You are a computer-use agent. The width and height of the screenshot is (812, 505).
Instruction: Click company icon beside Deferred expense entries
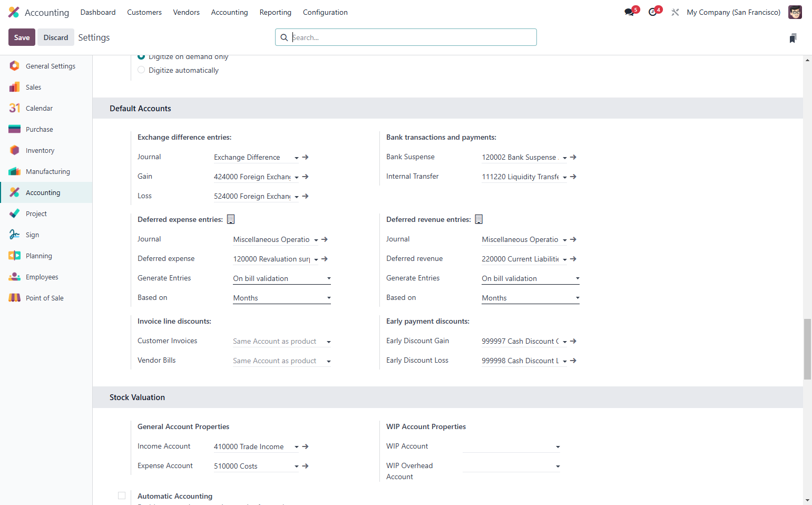click(231, 219)
